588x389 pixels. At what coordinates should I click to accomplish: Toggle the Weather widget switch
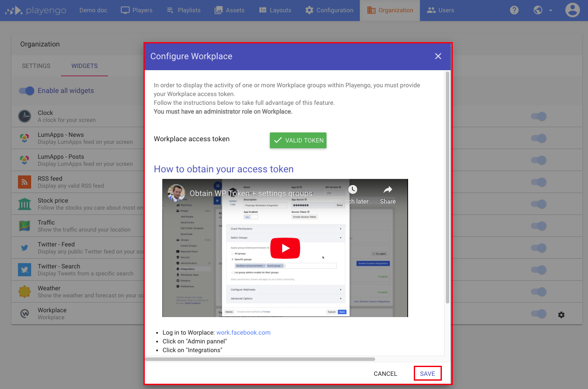(539, 292)
